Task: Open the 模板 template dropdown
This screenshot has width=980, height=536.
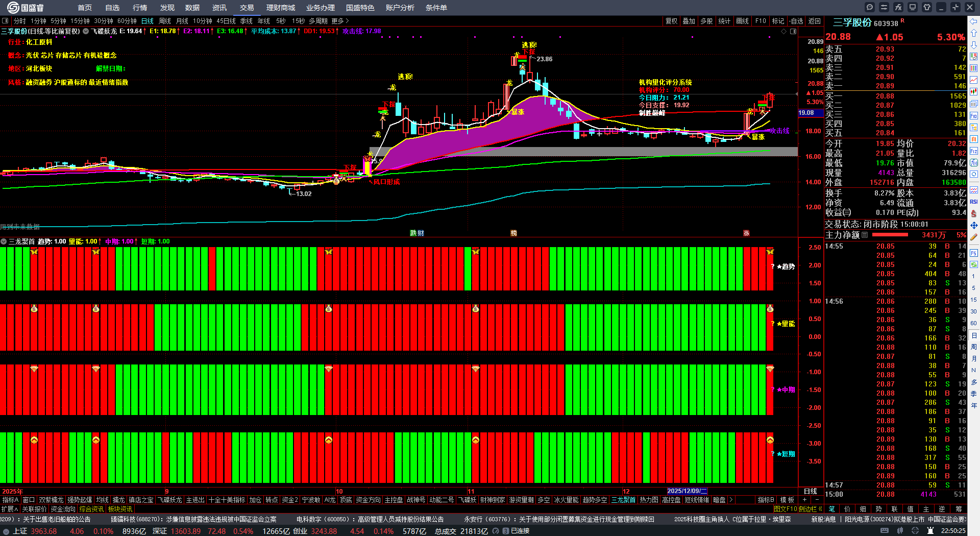Action: pos(787,500)
